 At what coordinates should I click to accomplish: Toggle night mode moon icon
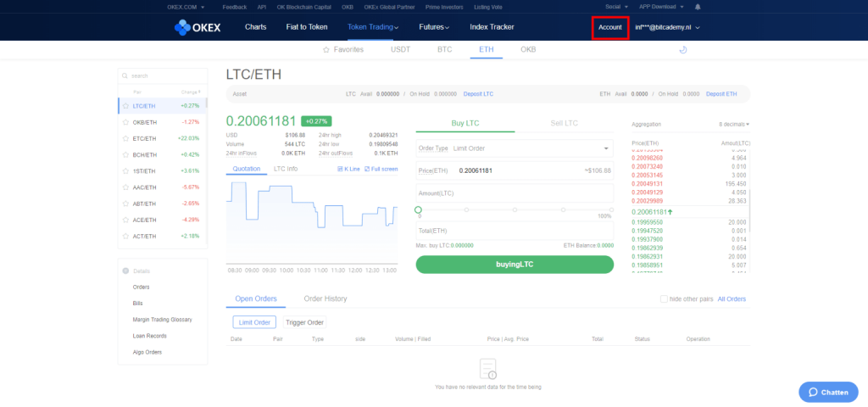click(682, 50)
